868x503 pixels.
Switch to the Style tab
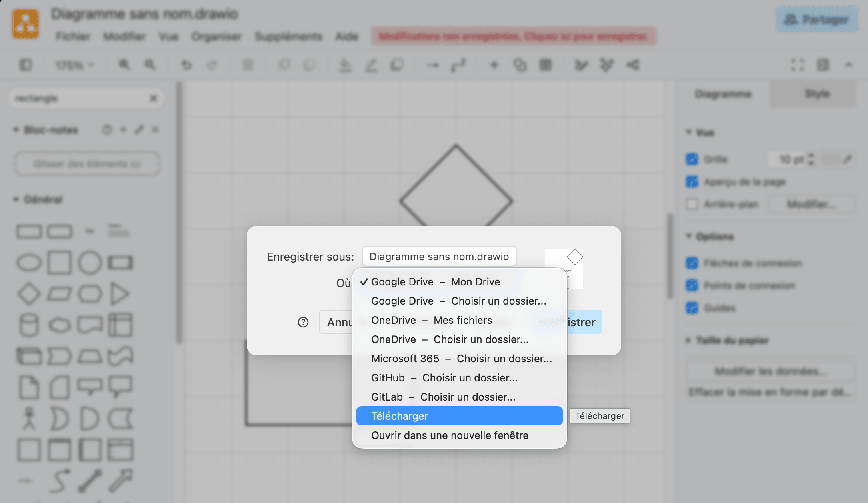pyautogui.click(x=817, y=94)
